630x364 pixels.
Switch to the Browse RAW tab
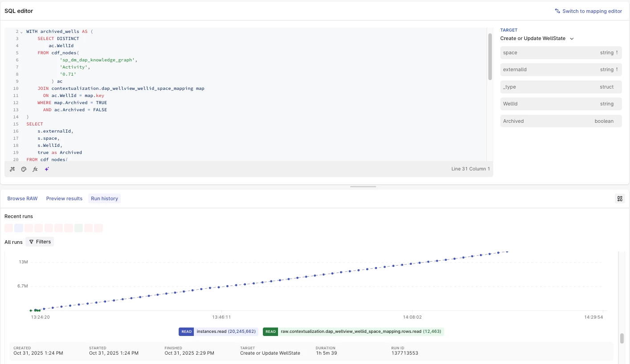(22, 198)
